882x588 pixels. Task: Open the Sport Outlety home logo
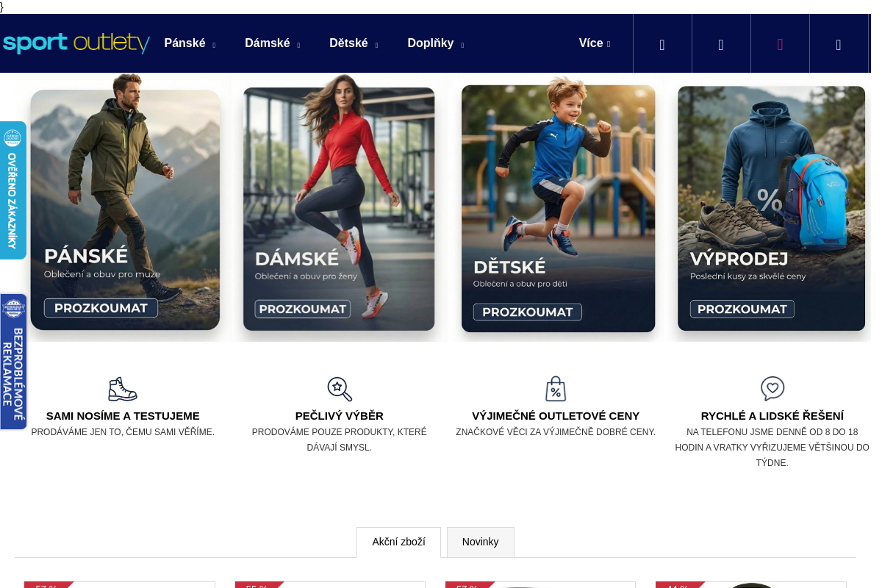tap(76, 43)
